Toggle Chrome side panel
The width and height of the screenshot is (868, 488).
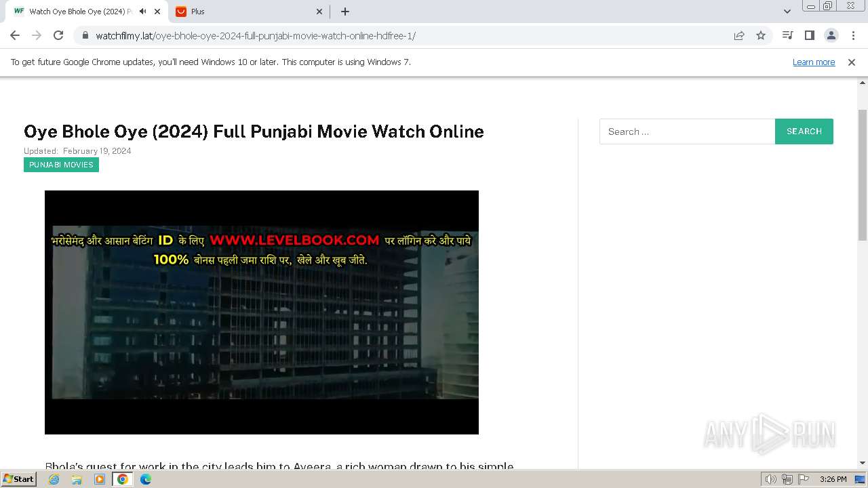(x=809, y=35)
